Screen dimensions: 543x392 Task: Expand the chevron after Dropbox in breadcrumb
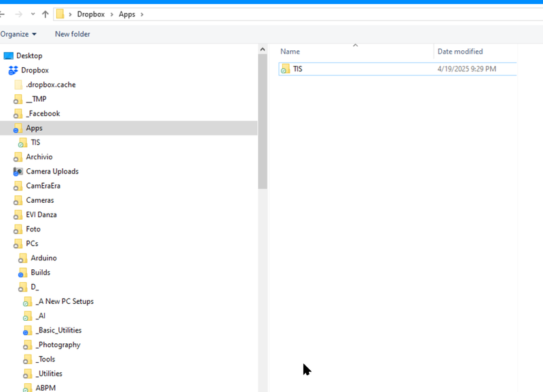[x=112, y=14]
